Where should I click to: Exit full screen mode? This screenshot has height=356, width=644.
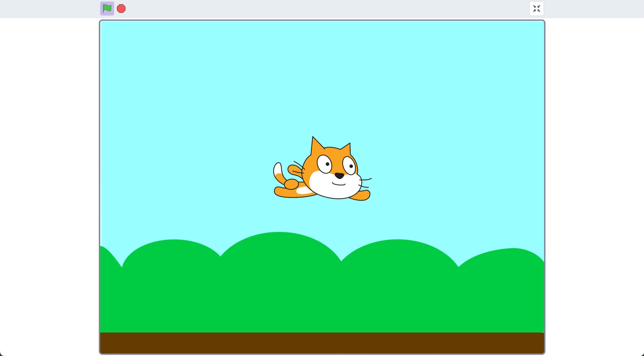pyautogui.click(x=537, y=8)
